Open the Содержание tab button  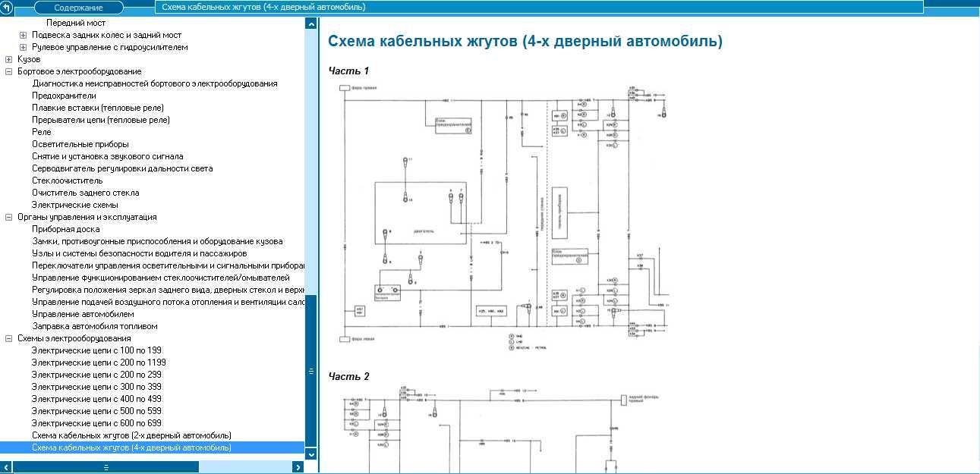tap(79, 8)
